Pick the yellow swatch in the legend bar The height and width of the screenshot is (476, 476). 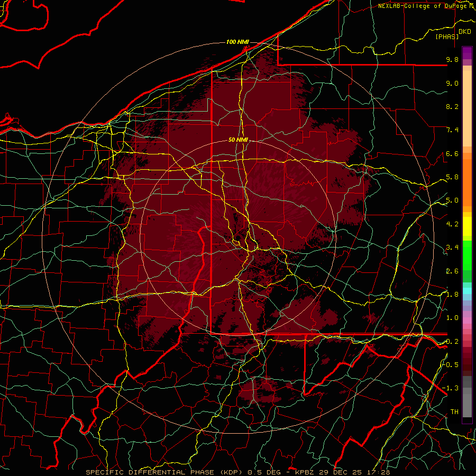[467, 226]
